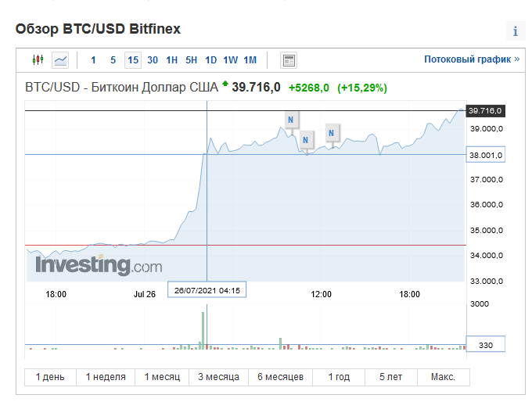Select the area line chart icon
Screen dimensions: 532x402
point(60,60)
